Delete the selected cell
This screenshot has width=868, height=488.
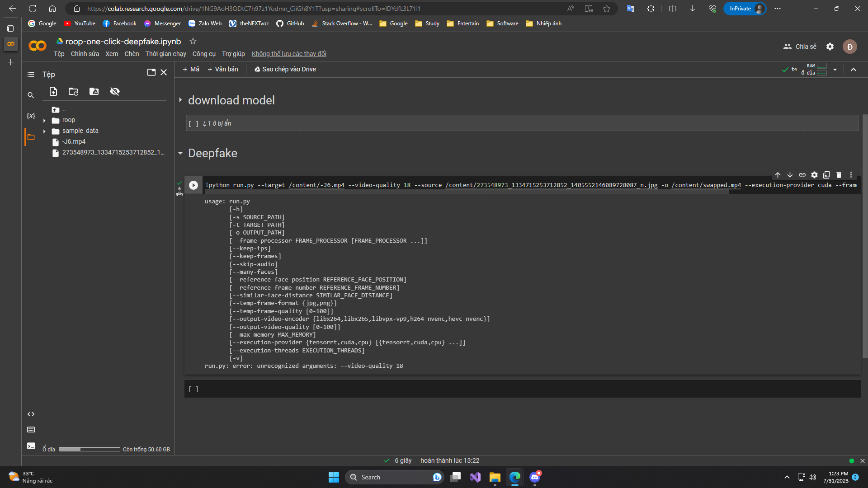point(839,175)
